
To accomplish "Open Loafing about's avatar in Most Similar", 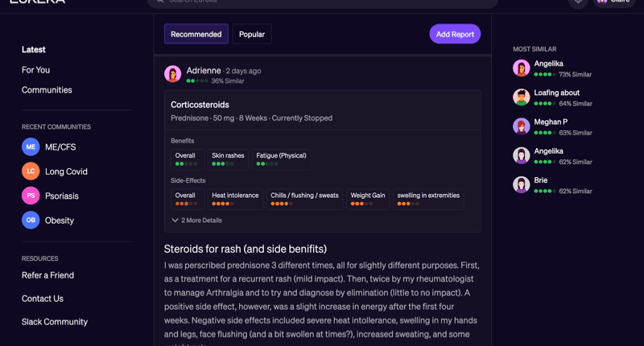I will tap(522, 97).
